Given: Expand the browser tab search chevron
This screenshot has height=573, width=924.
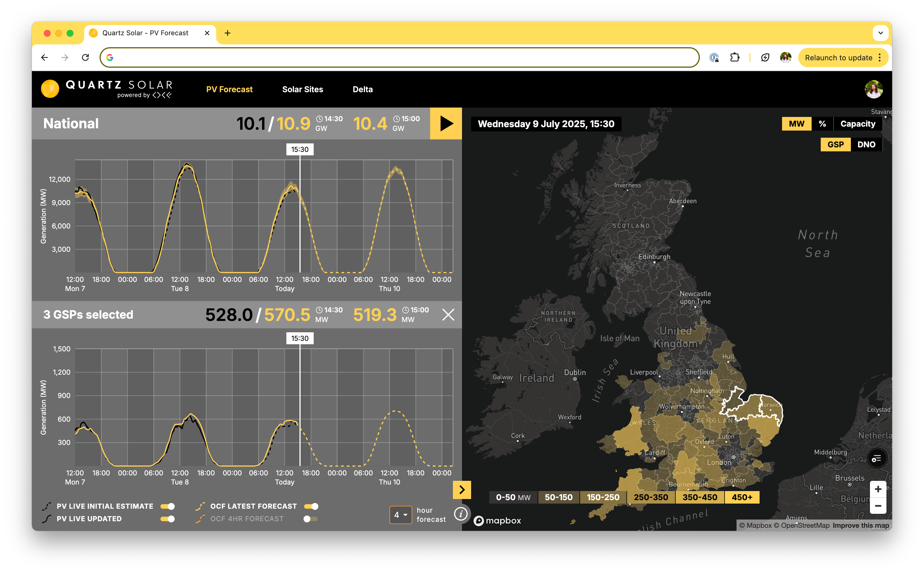Looking at the screenshot, I should pyautogui.click(x=880, y=33).
